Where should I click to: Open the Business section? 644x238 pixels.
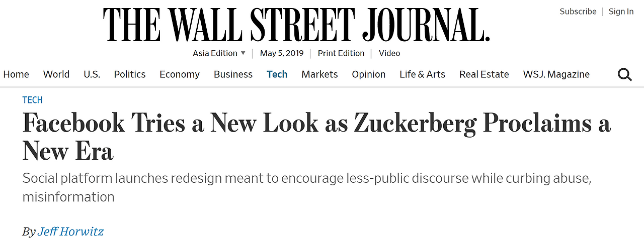233,74
